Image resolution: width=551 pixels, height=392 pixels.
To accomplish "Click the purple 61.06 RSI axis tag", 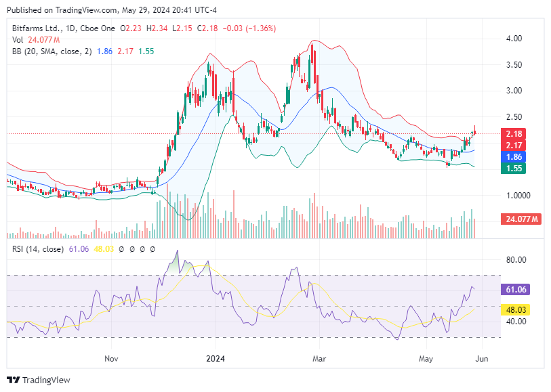I will (516, 290).
